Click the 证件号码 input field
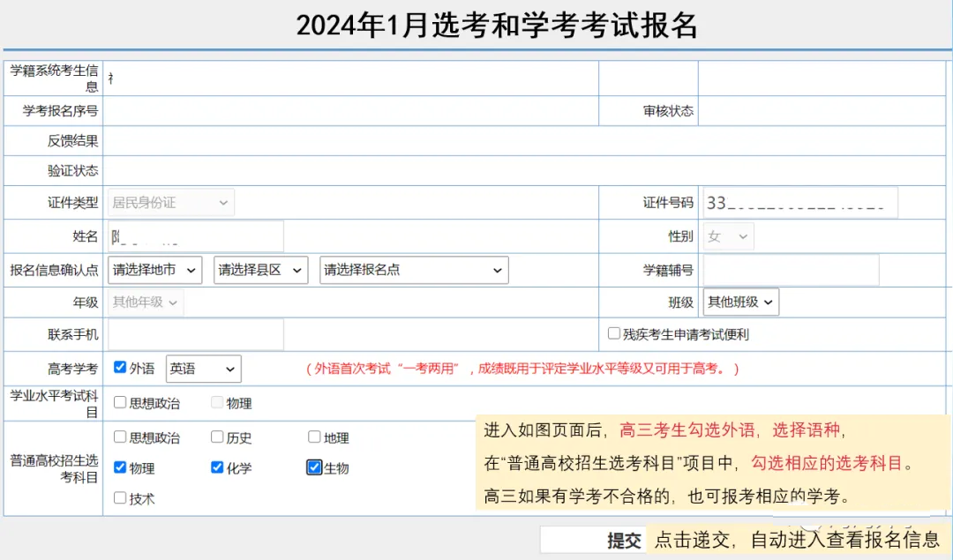 click(x=800, y=203)
